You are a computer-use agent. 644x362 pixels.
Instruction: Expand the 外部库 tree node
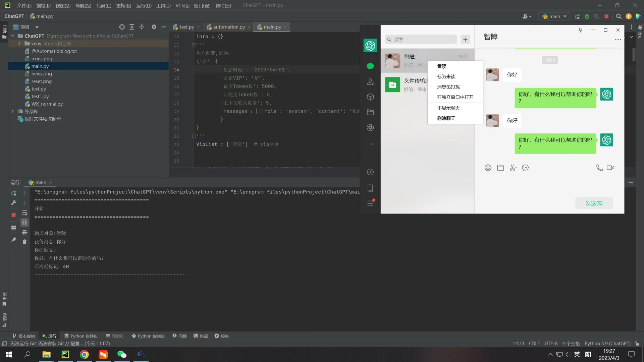[13, 111]
